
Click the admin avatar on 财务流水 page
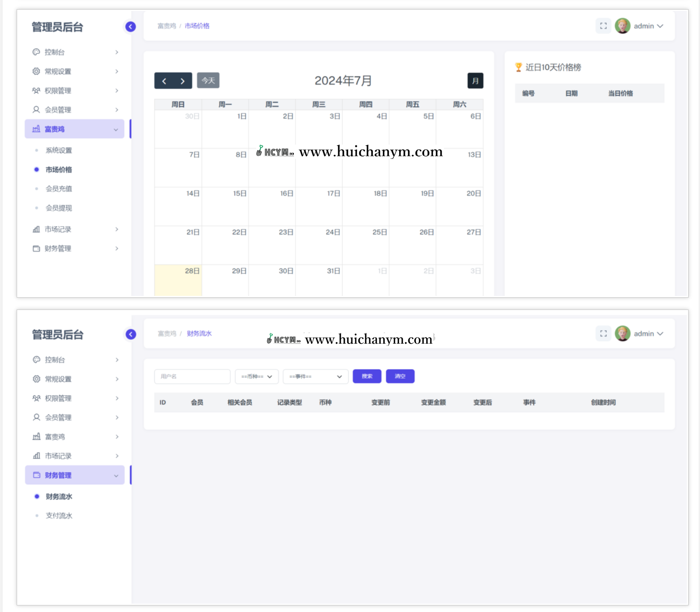click(622, 334)
